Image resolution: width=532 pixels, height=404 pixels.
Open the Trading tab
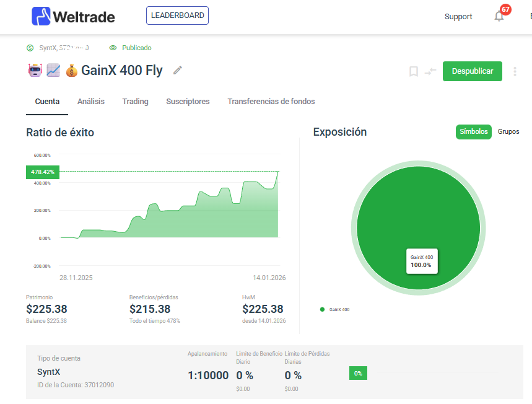136,102
